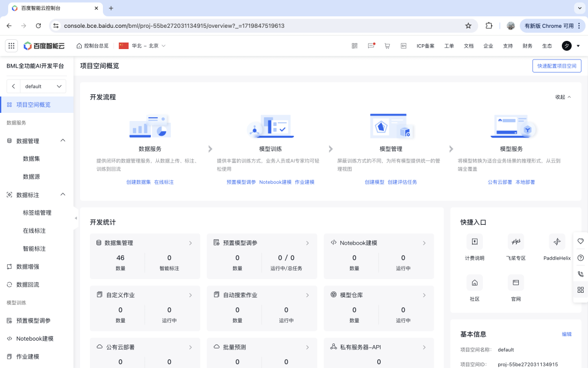Click the phone contact icon on right edge

(580, 273)
